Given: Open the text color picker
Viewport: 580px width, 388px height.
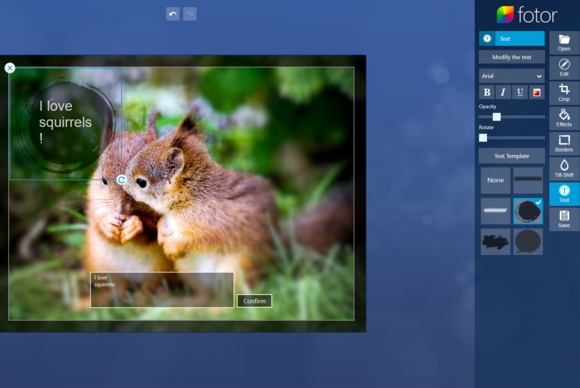Looking at the screenshot, I should tap(537, 92).
